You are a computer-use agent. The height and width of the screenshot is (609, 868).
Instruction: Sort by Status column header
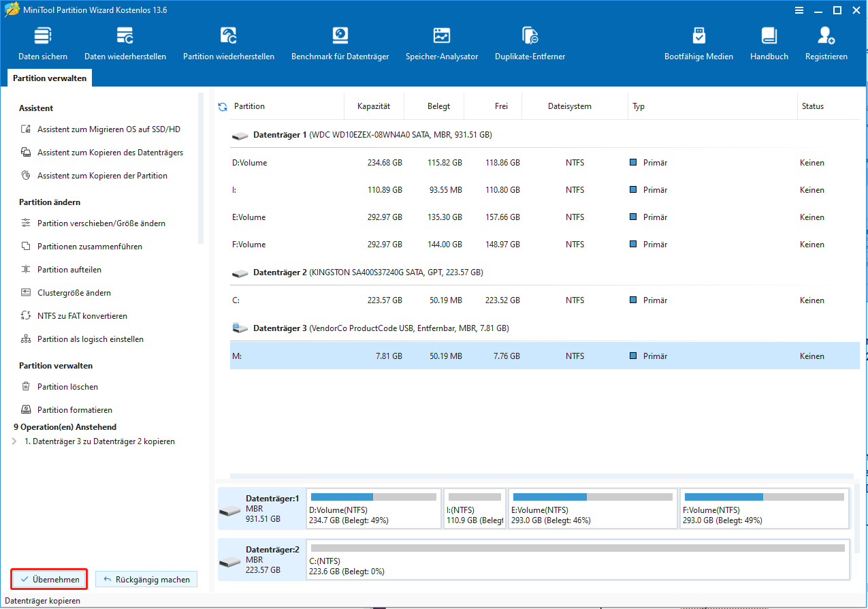(813, 106)
